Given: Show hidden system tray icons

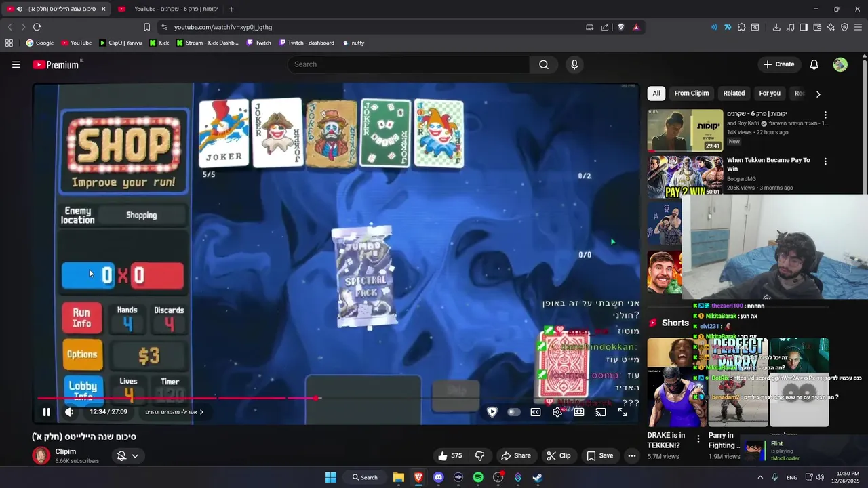Looking at the screenshot, I should click(x=759, y=477).
